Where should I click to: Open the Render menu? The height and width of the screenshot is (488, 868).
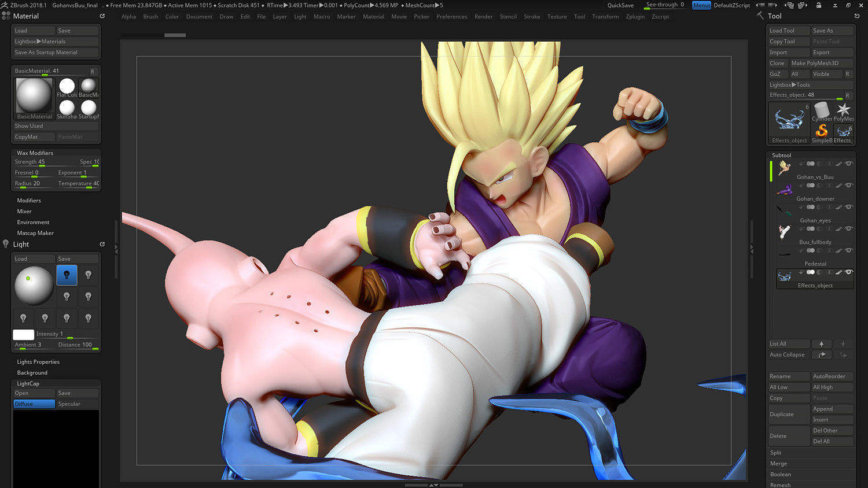pos(483,17)
